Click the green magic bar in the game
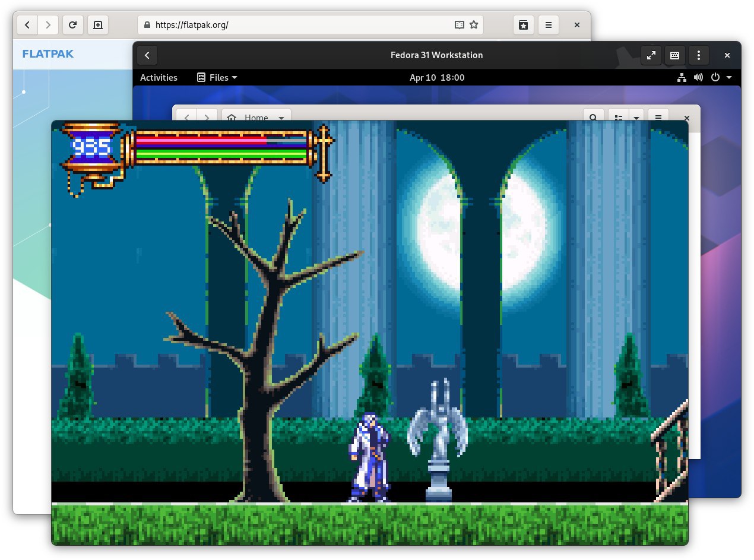Viewport: 754px width, 560px height. coord(221,155)
